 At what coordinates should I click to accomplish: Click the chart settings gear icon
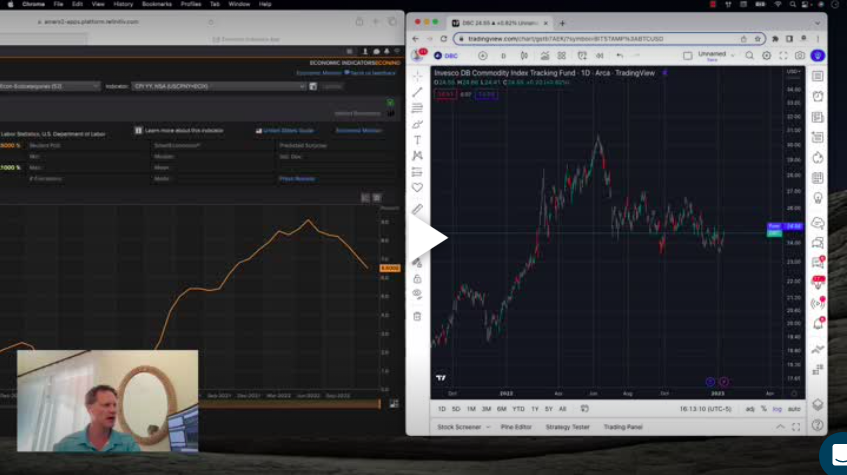pos(766,56)
